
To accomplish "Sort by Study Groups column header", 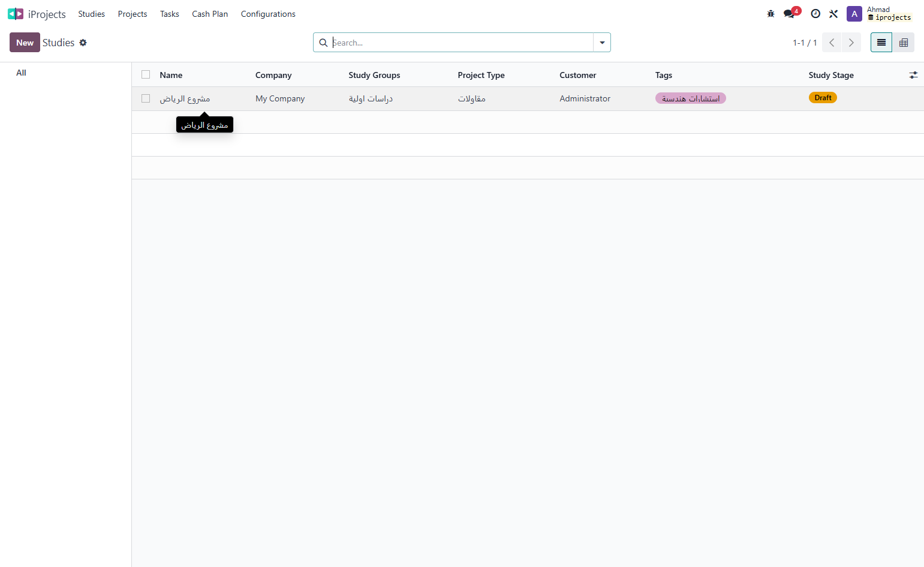I will [x=374, y=75].
